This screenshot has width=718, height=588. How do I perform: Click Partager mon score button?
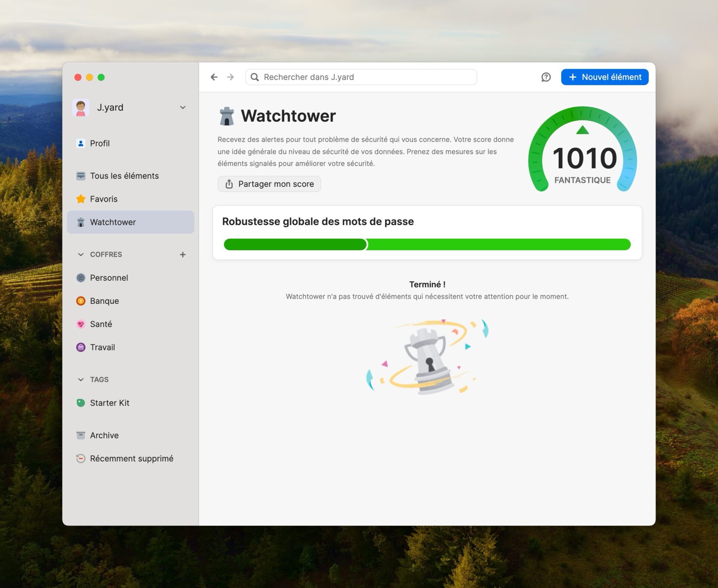click(x=269, y=184)
